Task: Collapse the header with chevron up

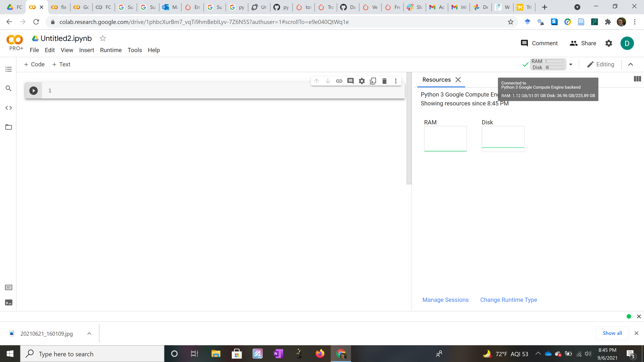Action: [x=631, y=65]
